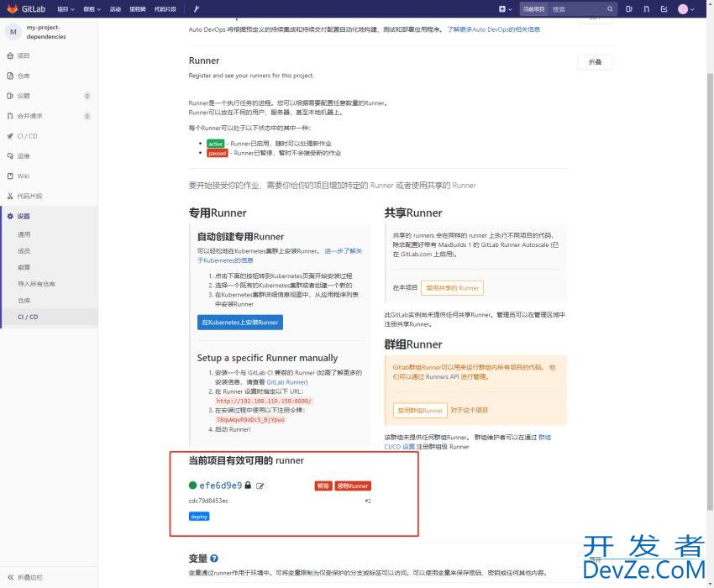This screenshot has width=714, height=588.
Task: Open 导入所有仓库 settings submenu
Action: [36, 284]
